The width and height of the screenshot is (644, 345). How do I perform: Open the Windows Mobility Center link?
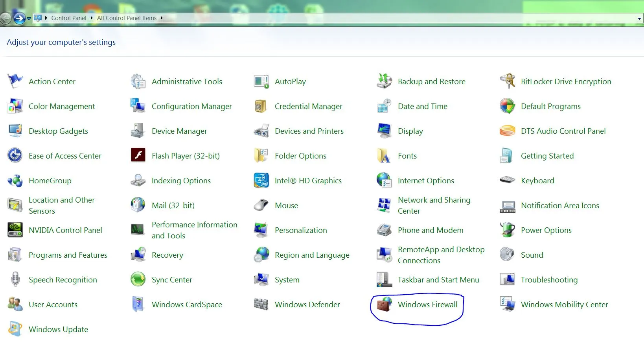tap(565, 304)
